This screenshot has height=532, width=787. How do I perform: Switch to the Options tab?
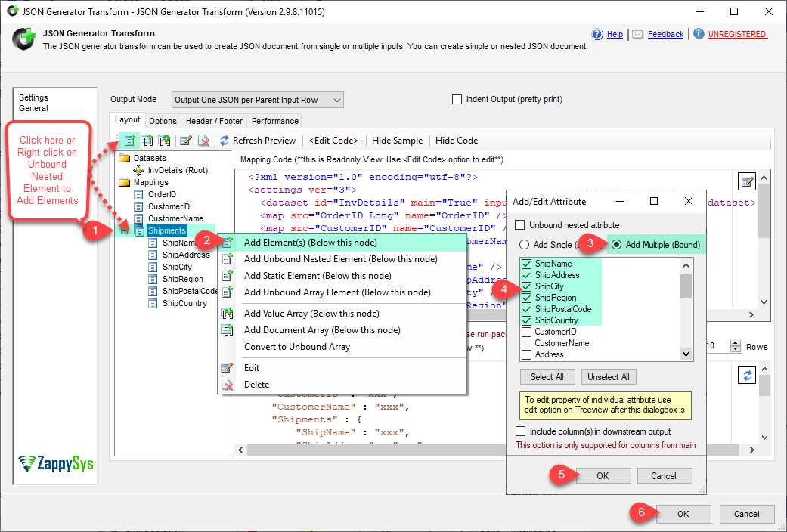coord(163,121)
